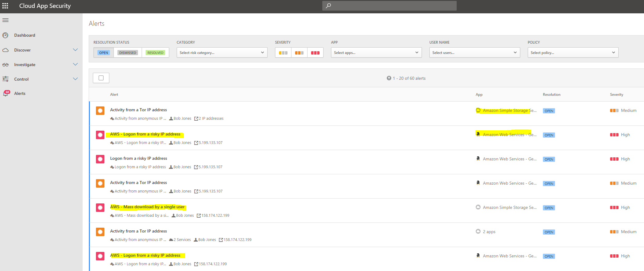Click the Investigate glasses icon
The width and height of the screenshot is (644, 271).
pos(5,65)
